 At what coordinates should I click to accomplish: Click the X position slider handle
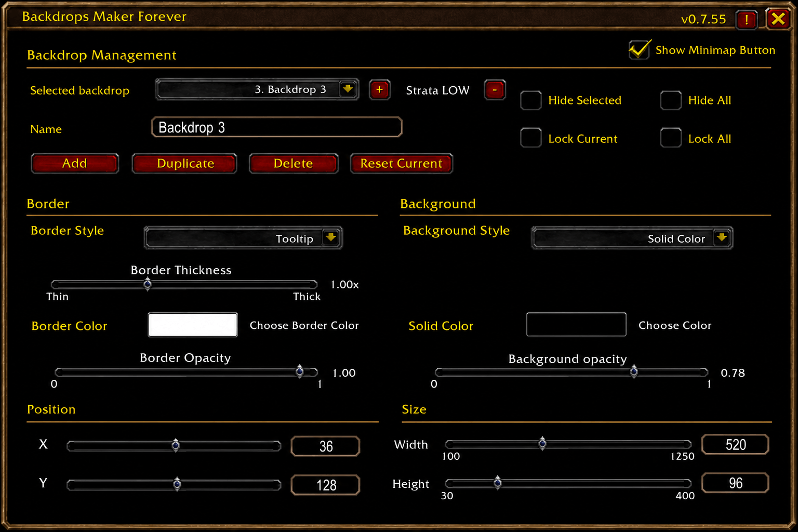(x=176, y=445)
